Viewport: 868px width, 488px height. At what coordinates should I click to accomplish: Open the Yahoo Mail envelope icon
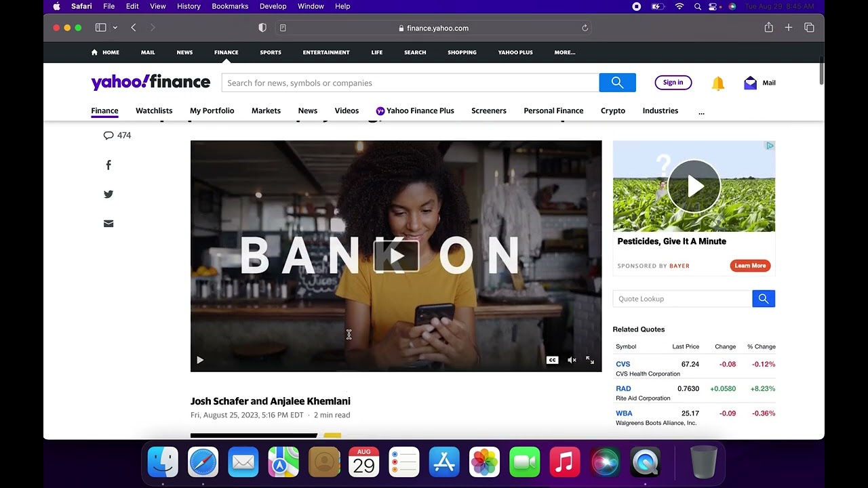tap(750, 83)
